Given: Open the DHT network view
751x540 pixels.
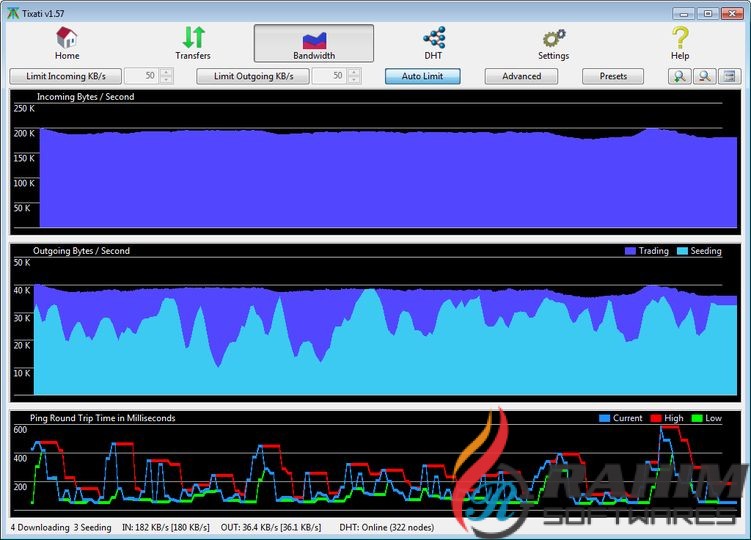Looking at the screenshot, I should pos(433,44).
